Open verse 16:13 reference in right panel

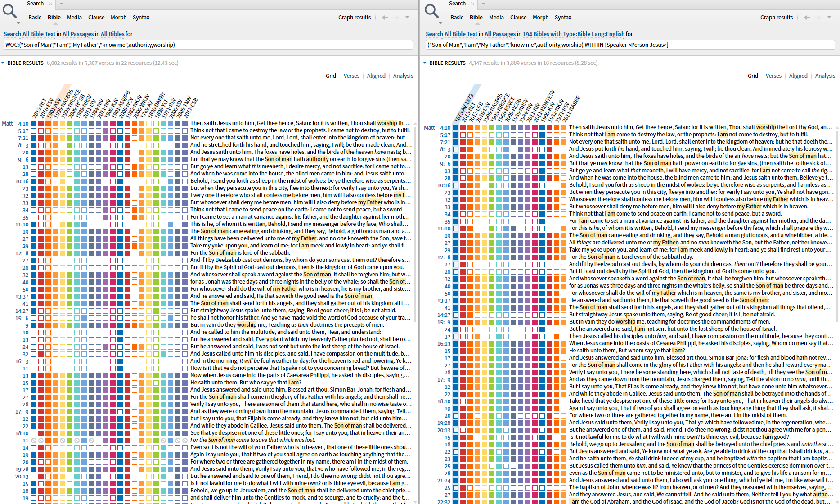tap(444, 343)
